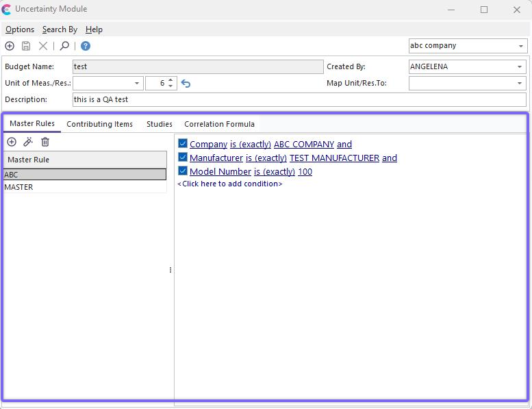Click the save disk icon in toolbar
532x409 pixels.
pos(26,46)
